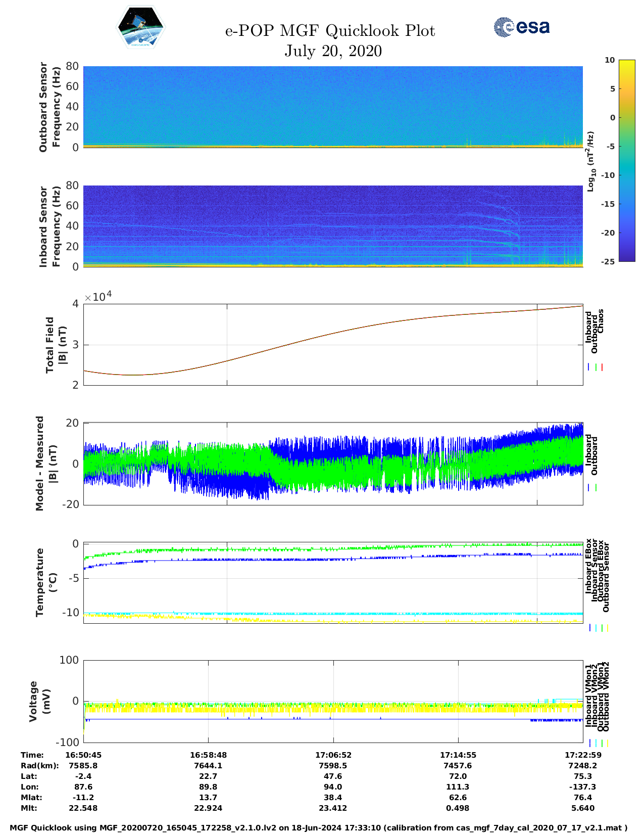Click the Model - Measured residual plot

[333, 464]
